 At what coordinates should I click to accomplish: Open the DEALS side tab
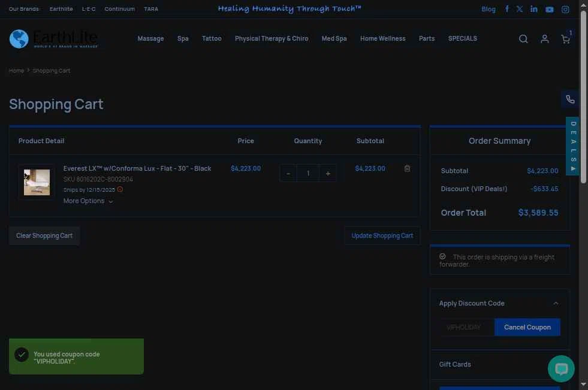[x=573, y=146]
